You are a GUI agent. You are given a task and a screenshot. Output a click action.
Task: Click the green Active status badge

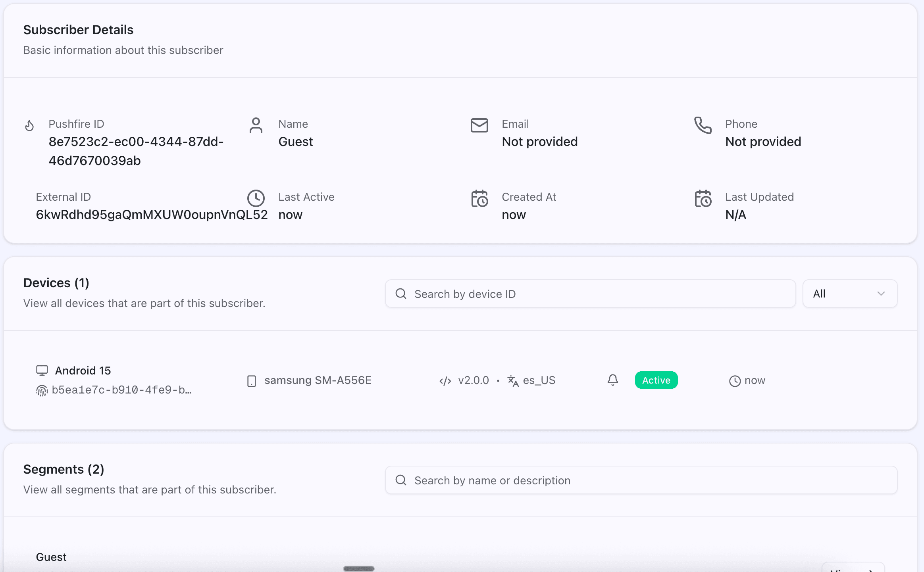click(x=656, y=380)
